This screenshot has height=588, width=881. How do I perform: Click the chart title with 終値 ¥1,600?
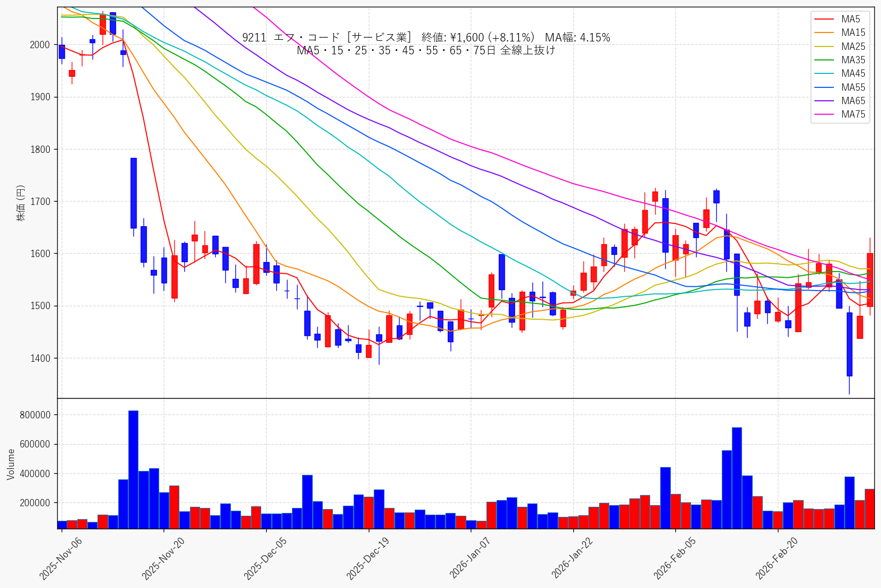click(x=426, y=38)
